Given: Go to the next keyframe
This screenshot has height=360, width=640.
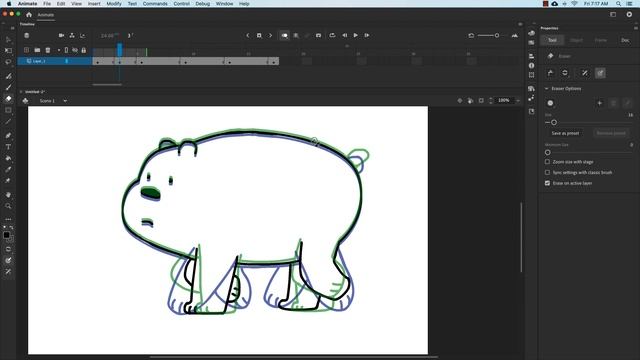Looking at the screenshot, I should [270, 36].
